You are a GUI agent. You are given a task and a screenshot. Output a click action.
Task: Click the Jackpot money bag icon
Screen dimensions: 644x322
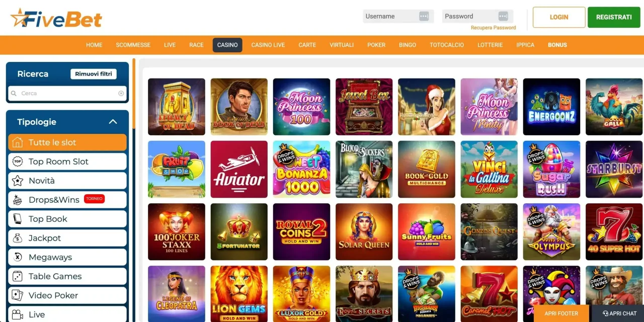pos(18,238)
